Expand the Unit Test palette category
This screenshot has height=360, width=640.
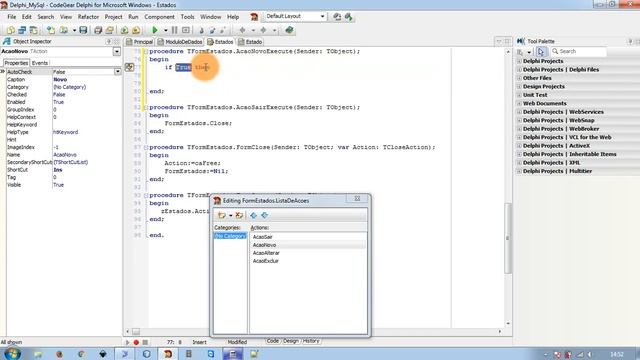click(519, 95)
